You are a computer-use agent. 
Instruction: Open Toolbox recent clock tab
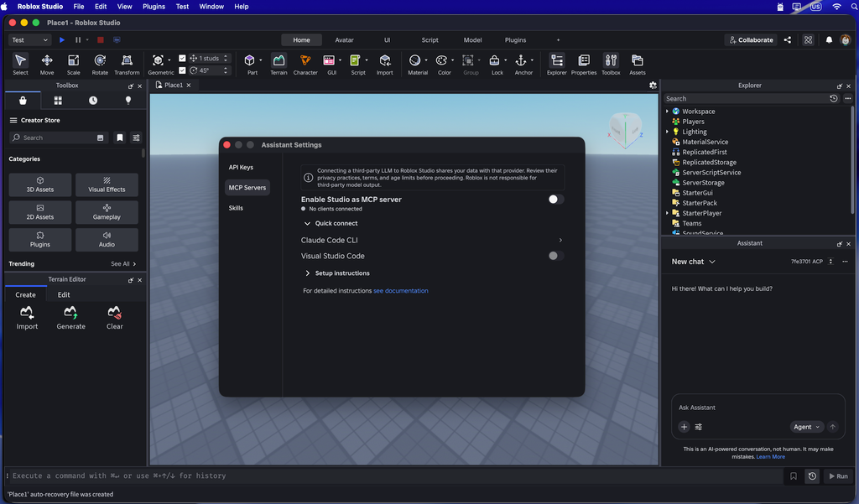pos(93,101)
